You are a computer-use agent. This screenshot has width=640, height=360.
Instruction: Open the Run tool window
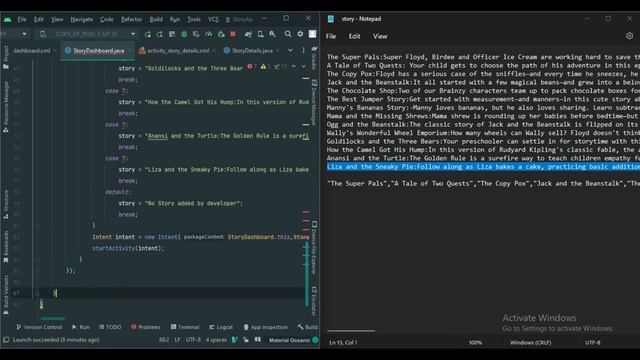[x=81, y=327]
